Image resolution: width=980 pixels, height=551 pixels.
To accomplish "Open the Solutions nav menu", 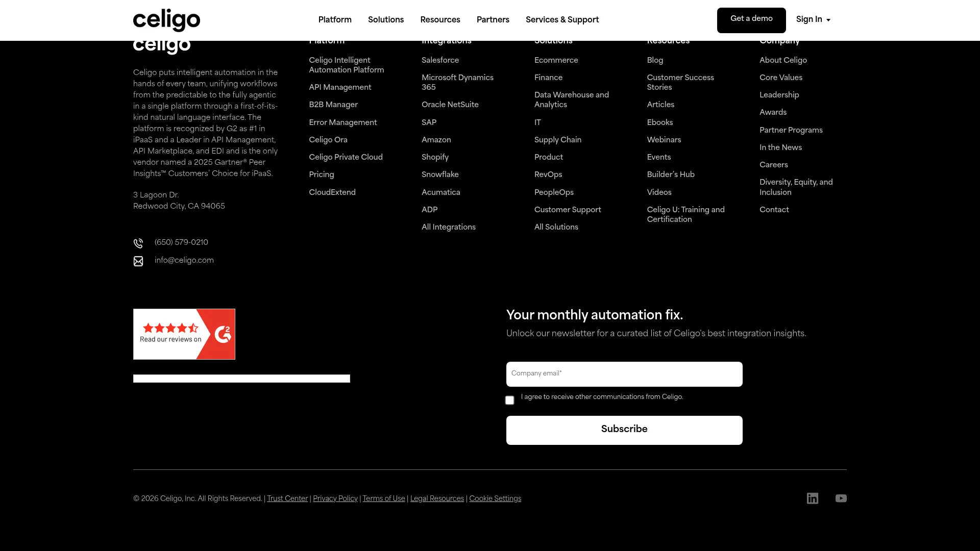I will coord(386,20).
